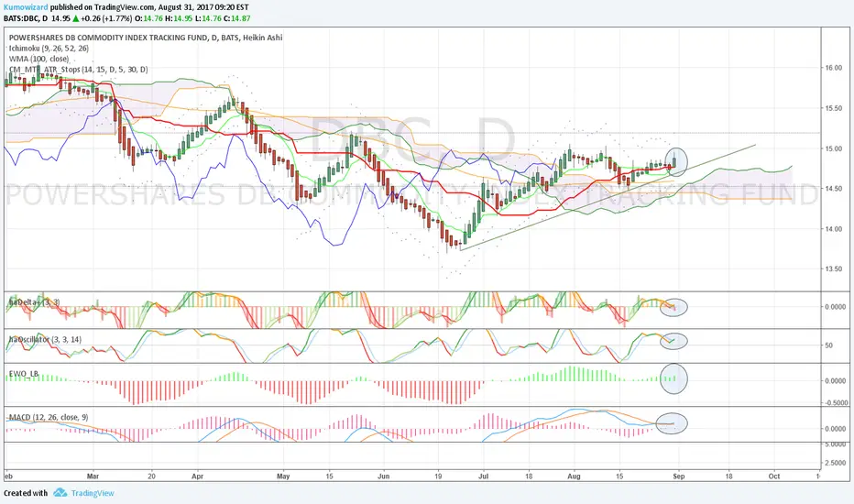The width and height of the screenshot is (854, 504).
Task: Click the 14.00 price axis label
Action: pyautogui.click(x=833, y=229)
